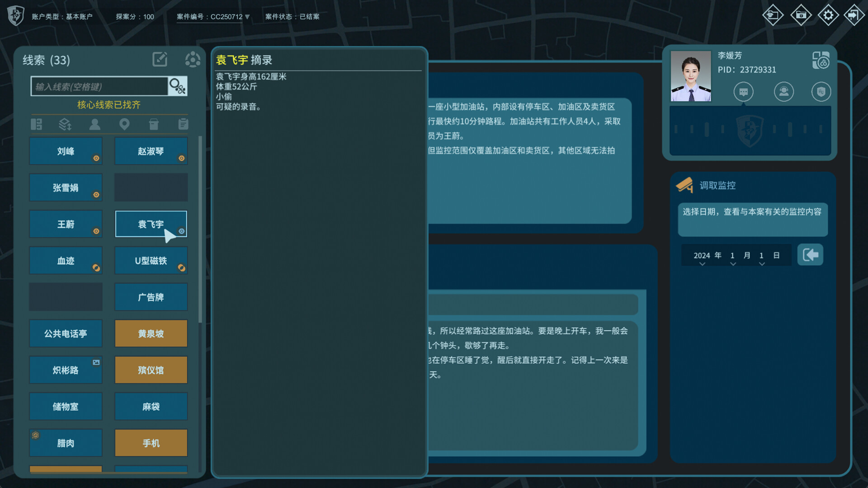Open the settings gear icon at top right
The height and width of the screenshot is (488, 868).
(x=829, y=14)
